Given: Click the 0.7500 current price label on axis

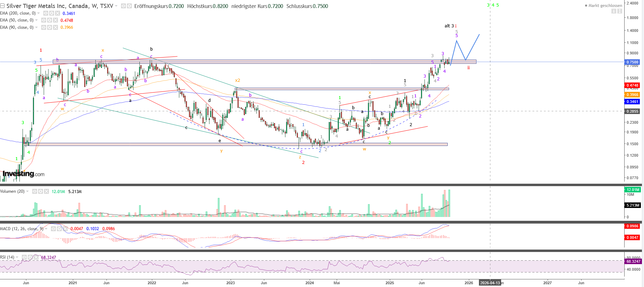Looking at the screenshot, I should (x=632, y=62).
